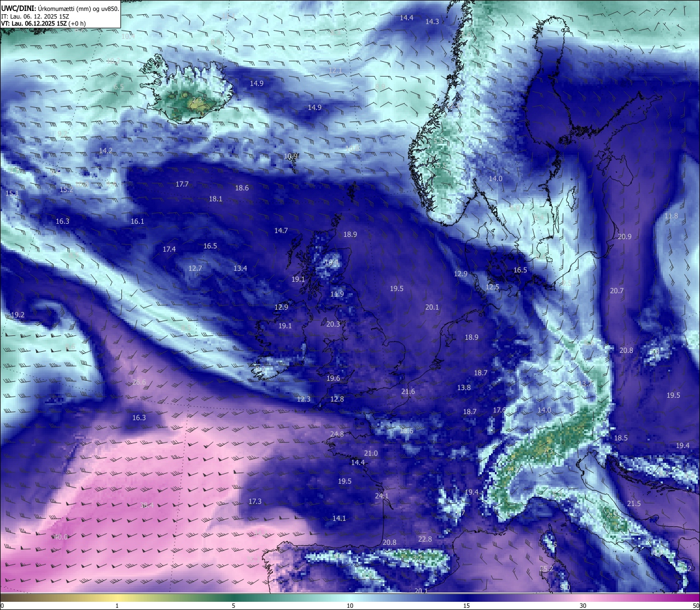This screenshot has width=700, height=610.
Task: Click the 21.6 value label
Action: click(x=408, y=391)
